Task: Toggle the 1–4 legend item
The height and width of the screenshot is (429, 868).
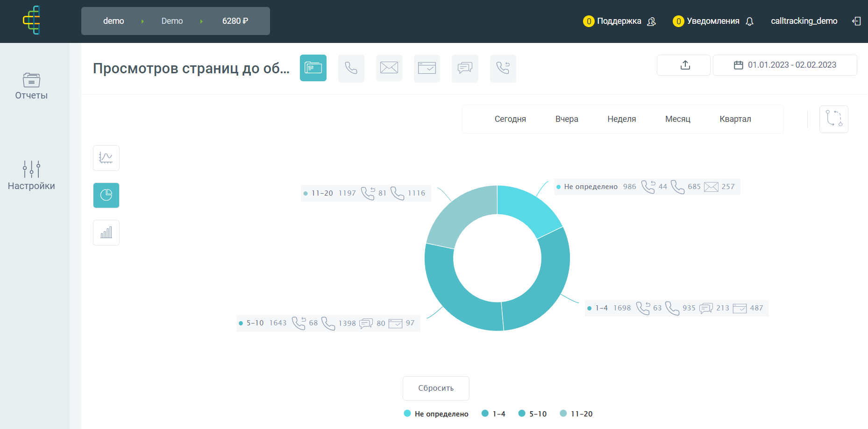Action: [x=493, y=414]
